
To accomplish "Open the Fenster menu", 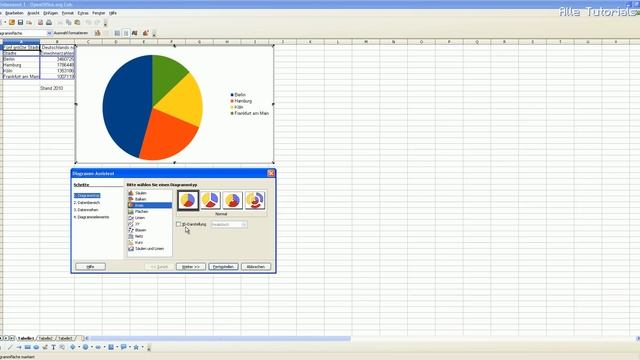I will click(98, 13).
